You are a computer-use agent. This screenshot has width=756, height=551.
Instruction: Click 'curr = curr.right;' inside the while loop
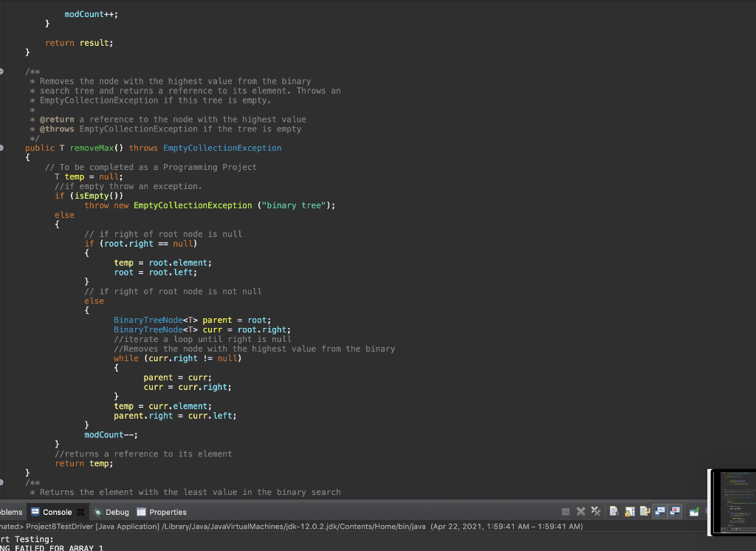coord(188,387)
